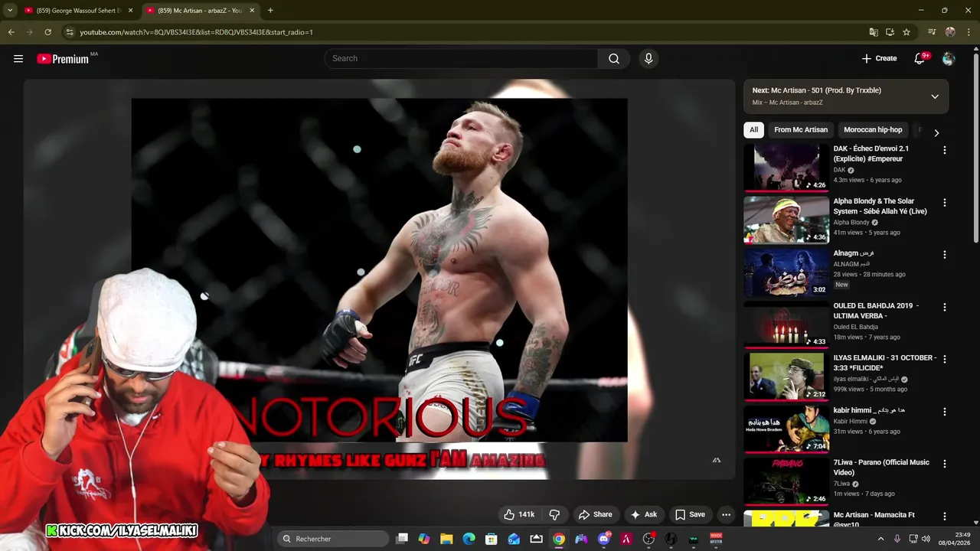Open options for Alnagm video
Viewport: 980px width, 551px height.
[x=945, y=255]
